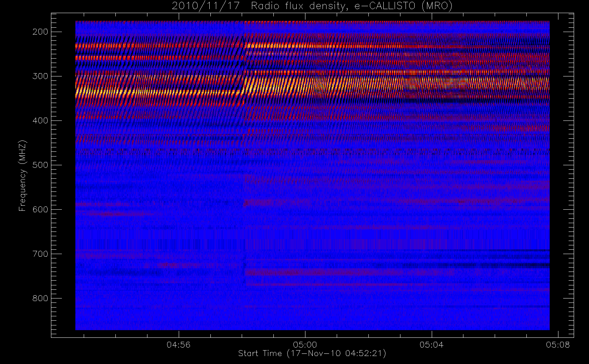Click the 200 frequency tick label
The width and height of the screenshot is (589, 364).
point(40,32)
